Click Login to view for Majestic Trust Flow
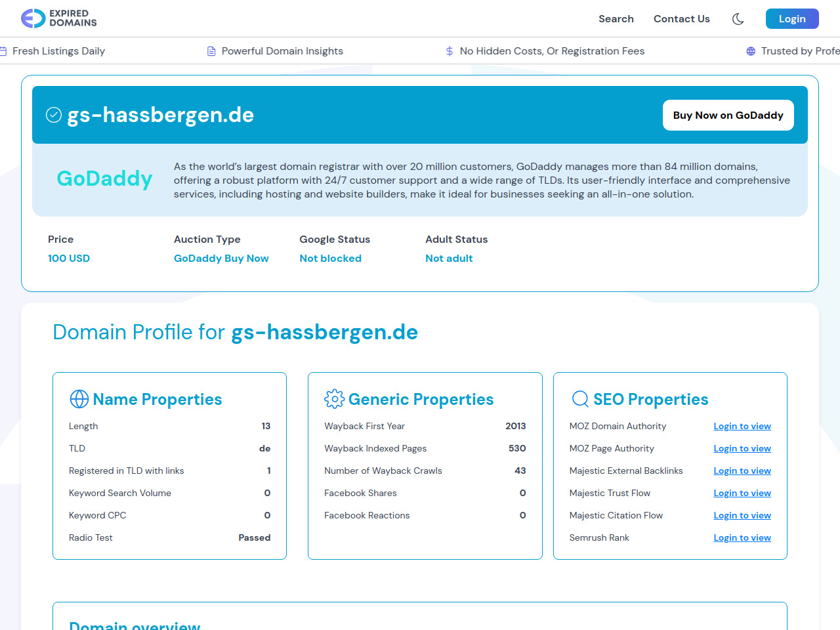Image resolution: width=840 pixels, height=630 pixels. (742, 493)
